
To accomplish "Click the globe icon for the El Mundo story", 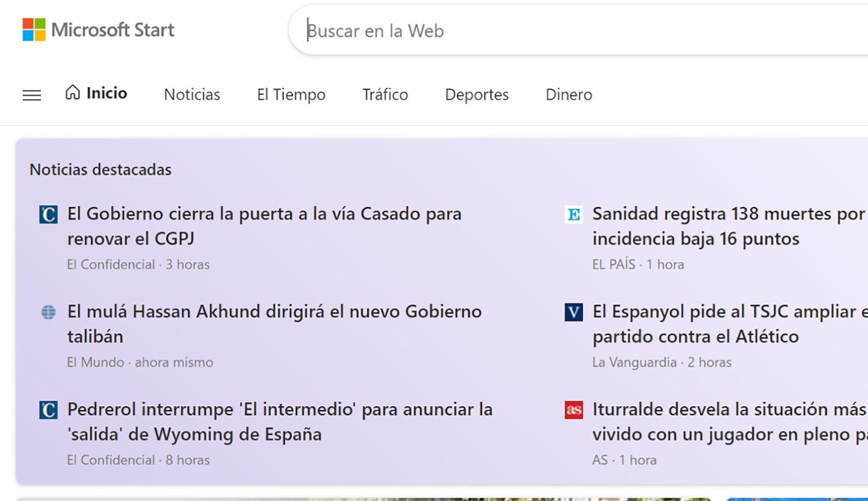I will (48, 313).
